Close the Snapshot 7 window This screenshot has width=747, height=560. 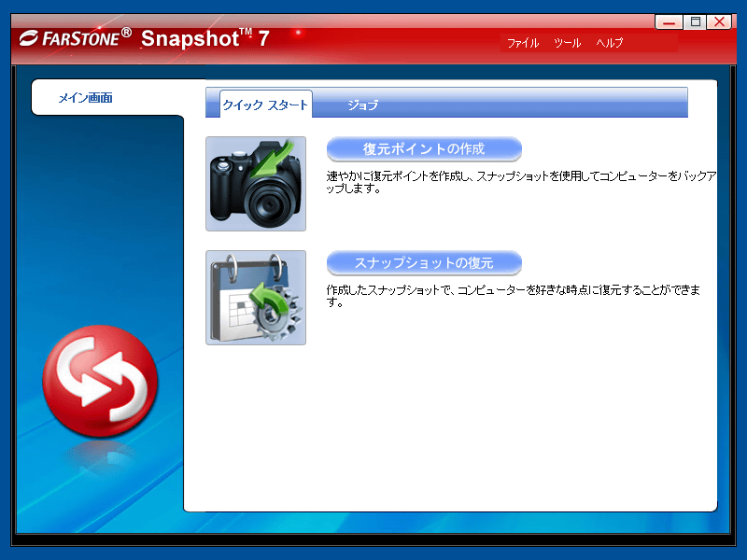[719, 21]
